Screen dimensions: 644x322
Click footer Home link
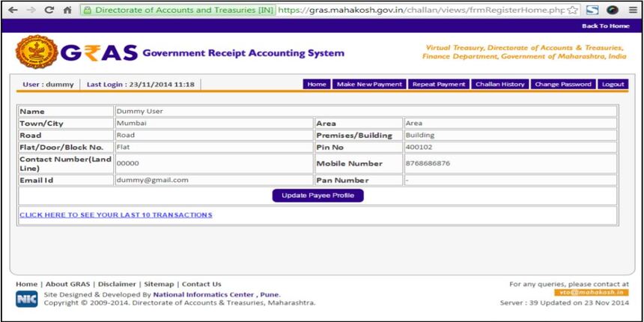(x=26, y=284)
